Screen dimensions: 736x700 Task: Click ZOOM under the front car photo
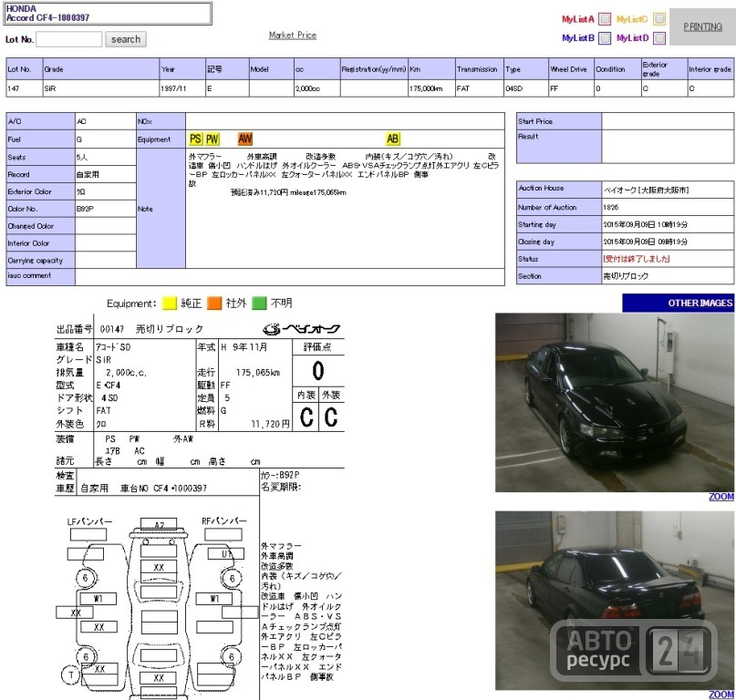(721, 497)
